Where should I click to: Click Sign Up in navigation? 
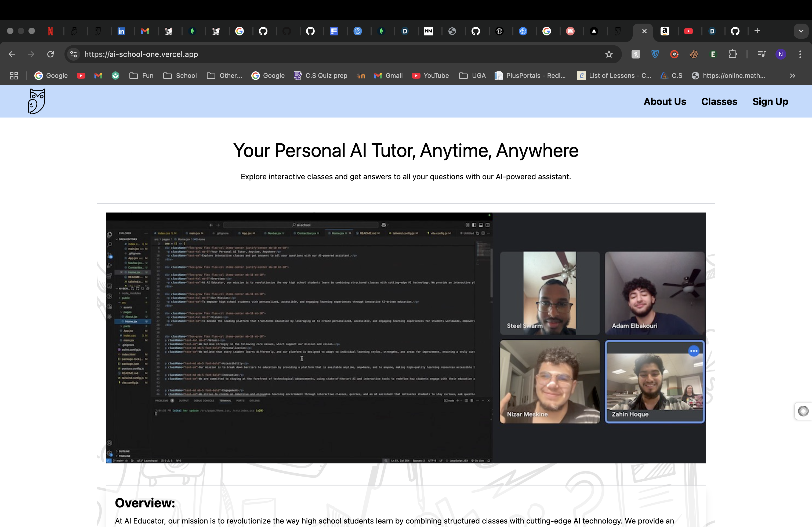[x=770, y=102]
